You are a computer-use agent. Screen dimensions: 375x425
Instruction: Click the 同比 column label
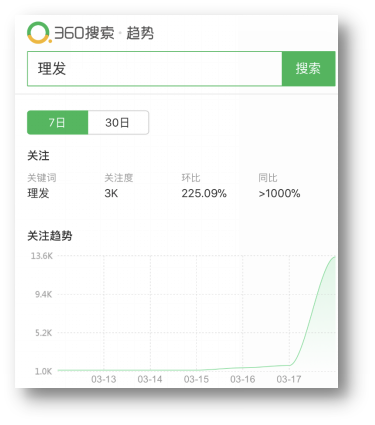(x=268, y=178)
